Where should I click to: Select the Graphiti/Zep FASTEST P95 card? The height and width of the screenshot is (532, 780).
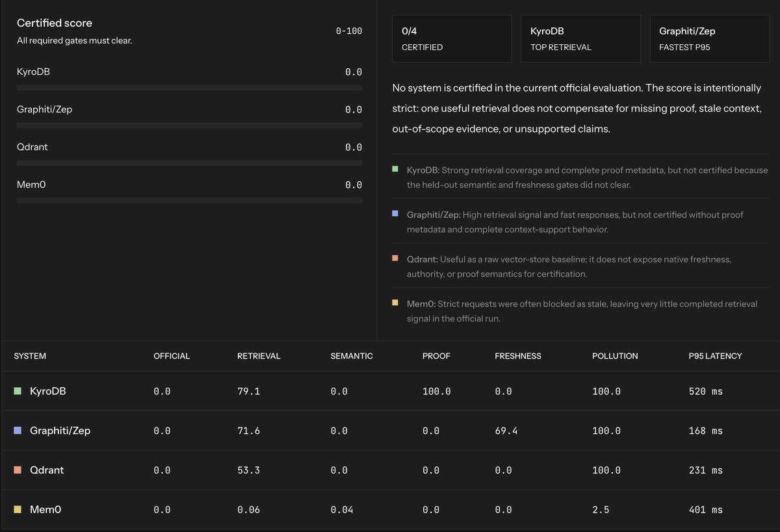pyautogui.click(x=709, y=38)
